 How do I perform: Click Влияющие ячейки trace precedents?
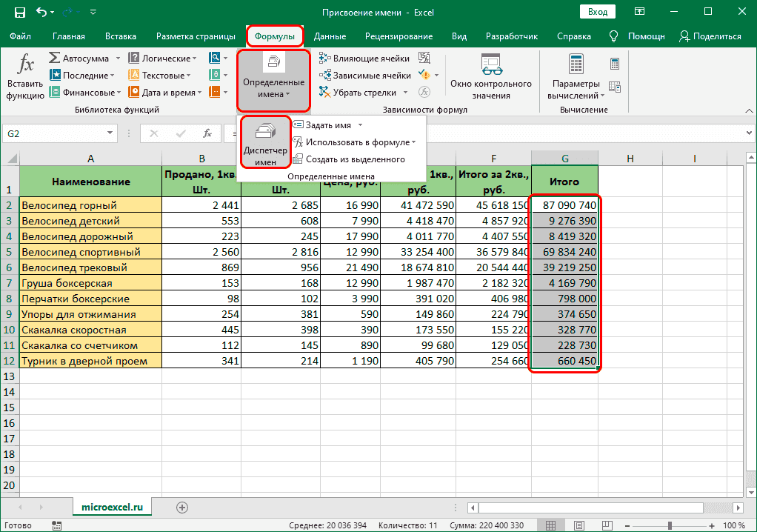click(x=364, y=58)
